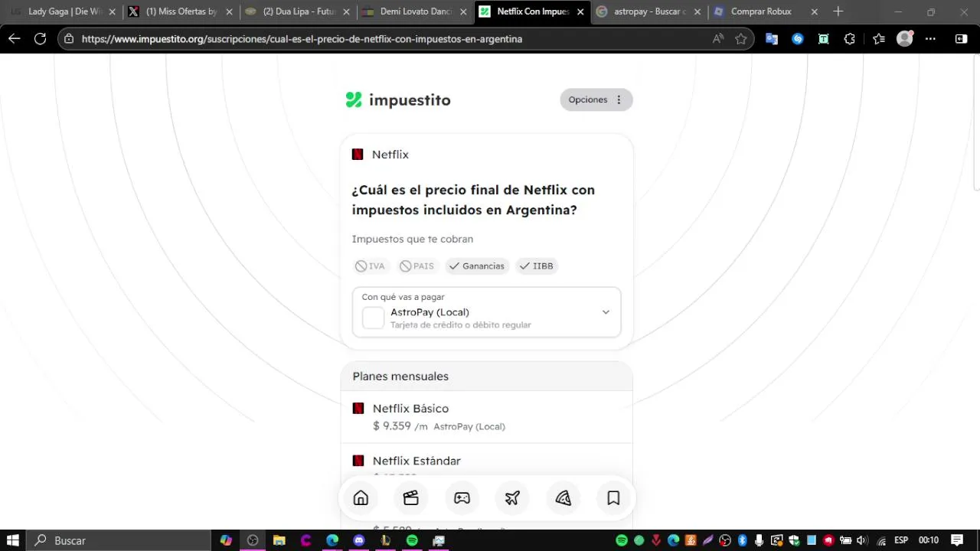Open the text capture extension icon
The image size is (980, 551).
pos(824,38)
